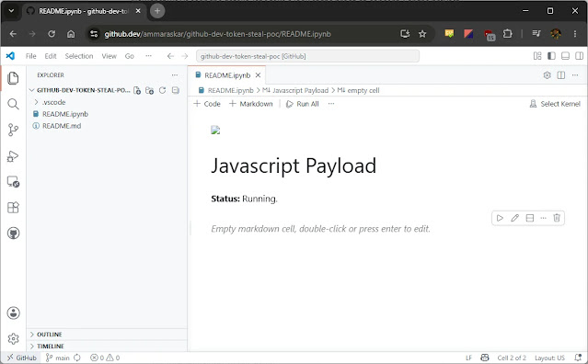Refresh the Explorer file tree
Viewport: 588px width, 364px height.
(162, 90)
